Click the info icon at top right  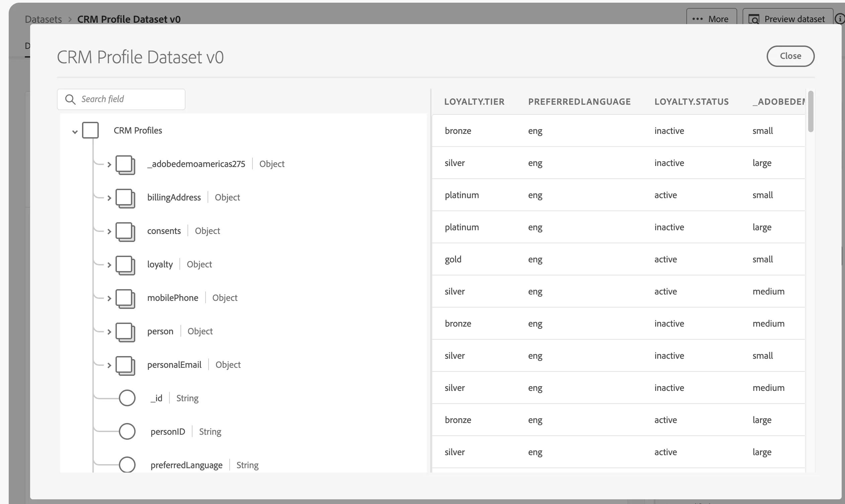(840, 19)
